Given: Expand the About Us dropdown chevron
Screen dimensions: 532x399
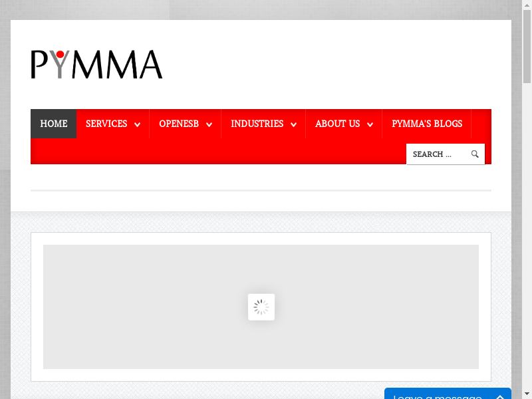Looking at the screenshot, I should (x=370, y=124).
